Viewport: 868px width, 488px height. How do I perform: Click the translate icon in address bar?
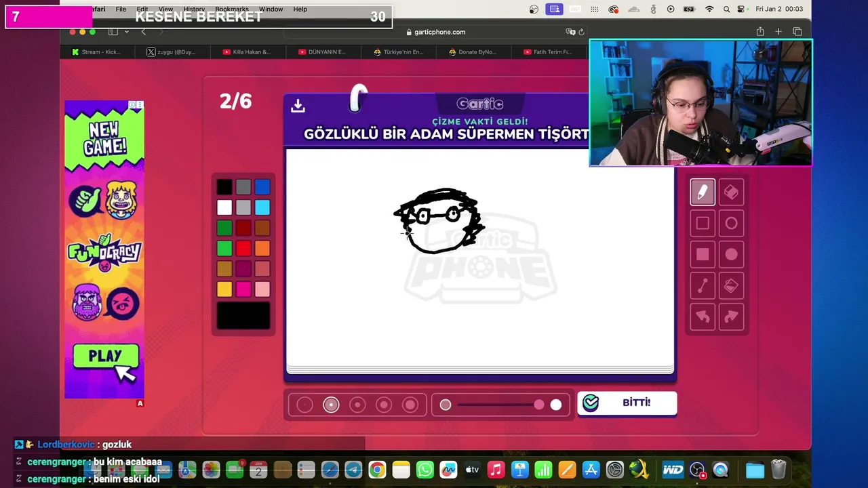(x=570, y=32)
